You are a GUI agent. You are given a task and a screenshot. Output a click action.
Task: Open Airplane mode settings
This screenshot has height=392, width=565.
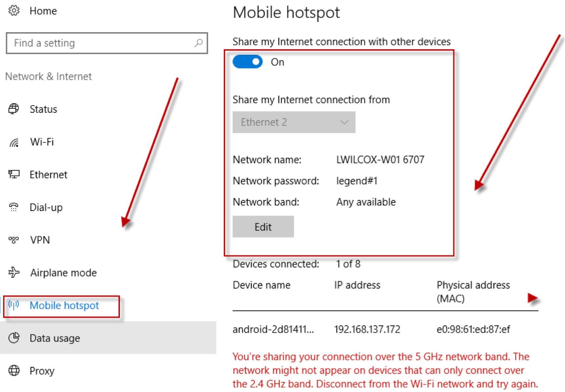(63, 273)
